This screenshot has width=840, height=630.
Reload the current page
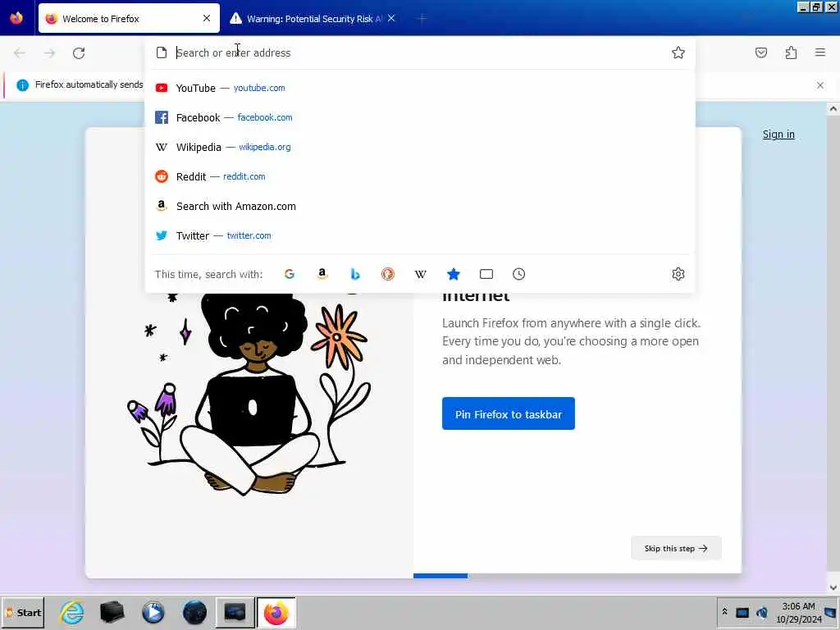pyautogui.click(x=79, y=53)
